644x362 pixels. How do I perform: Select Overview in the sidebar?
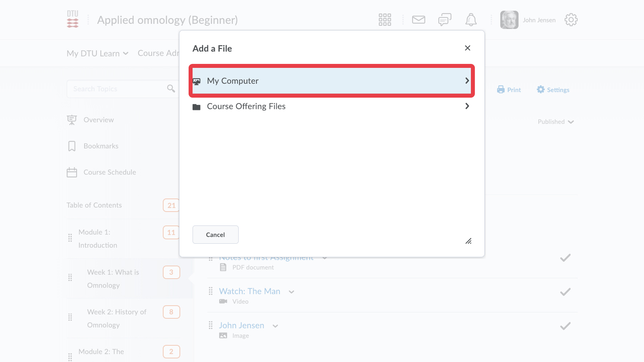[x=98, y=119]
